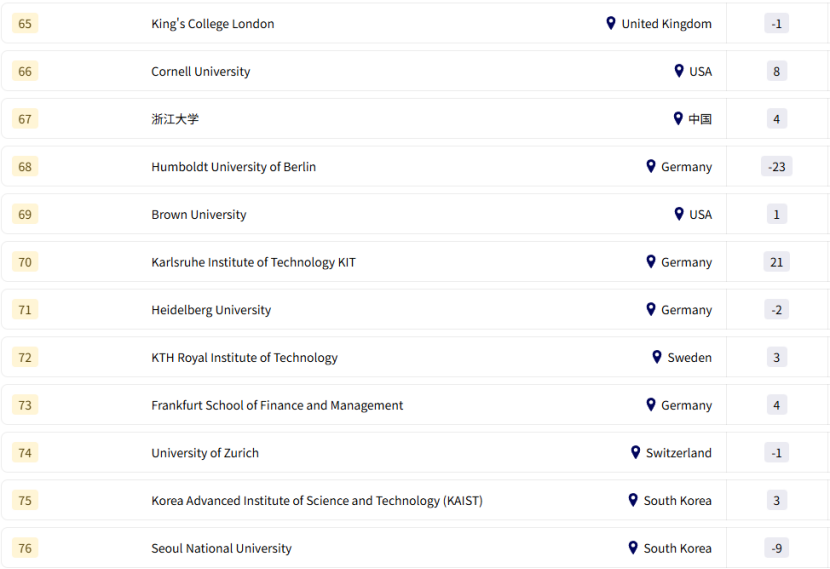Open Karlsruhe Institute of Technology KIT
The width and height of the screenshot is (830, 569).
click(253, 263)
